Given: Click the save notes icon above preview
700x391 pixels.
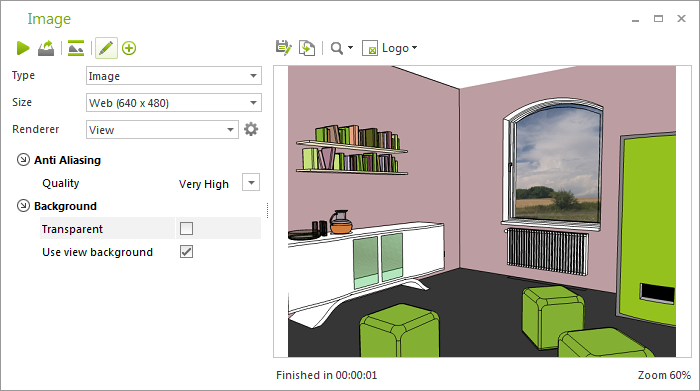Looking at the screenshot, I should [283, 48].
